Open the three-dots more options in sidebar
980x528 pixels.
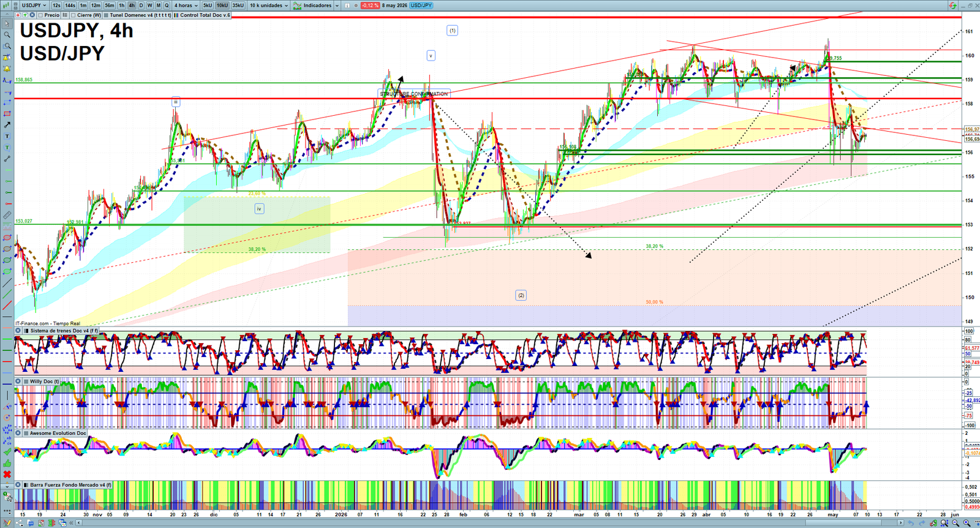click(x=7, y=511)
